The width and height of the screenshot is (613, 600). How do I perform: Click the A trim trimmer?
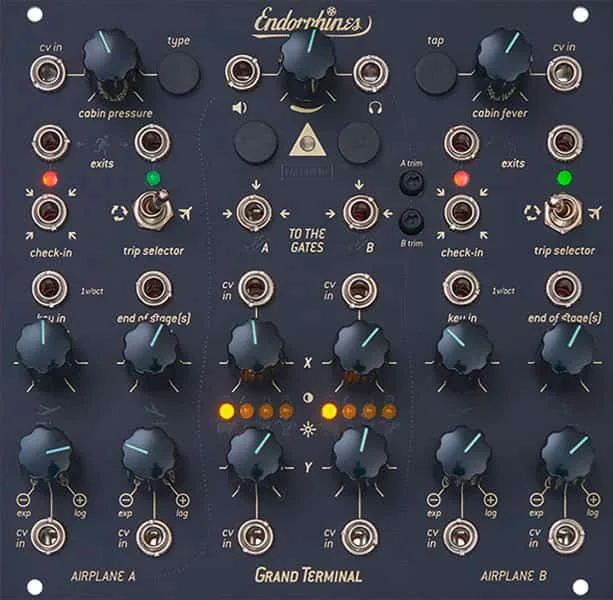[x=411, y=183]
